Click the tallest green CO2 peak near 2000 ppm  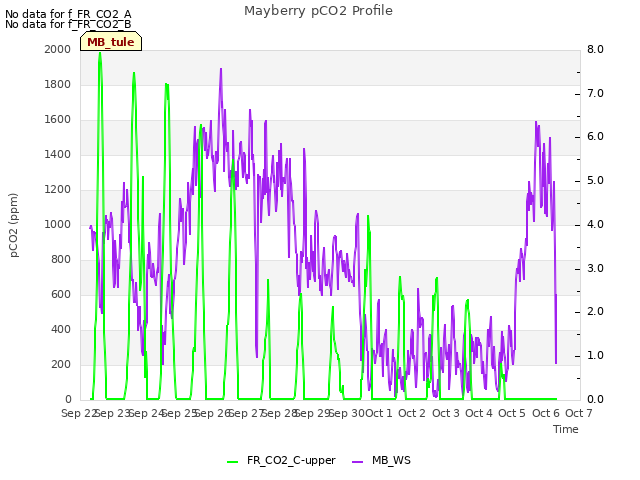pyautogui.click(x=100, y=54)
